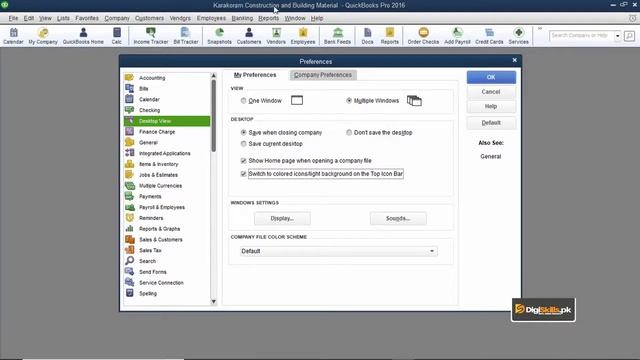Image resolution: width=640 pixels, height=360 pixels.
Task: Select Jobs & Estimates preference category
Action: (x=167, y=175)
